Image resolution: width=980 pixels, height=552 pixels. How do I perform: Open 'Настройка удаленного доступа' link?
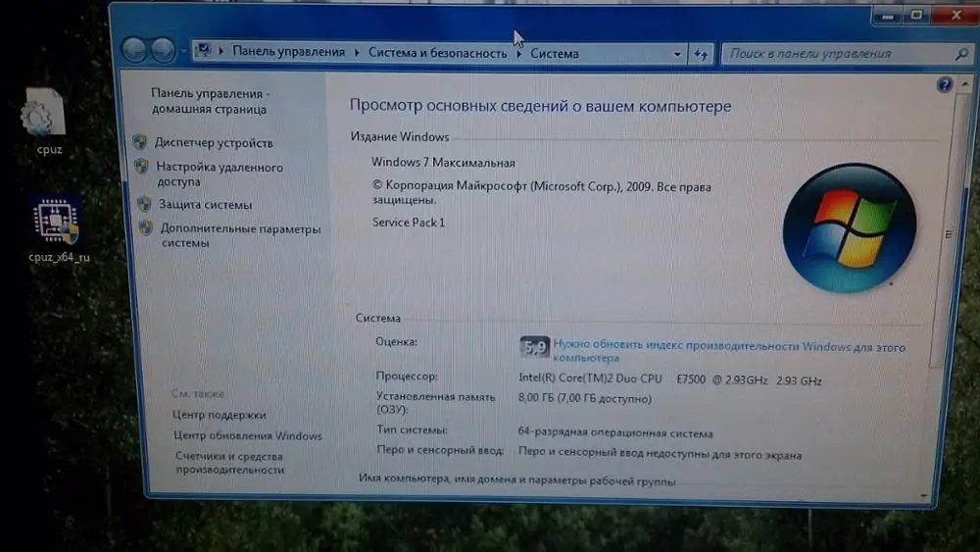click(219, 175)
